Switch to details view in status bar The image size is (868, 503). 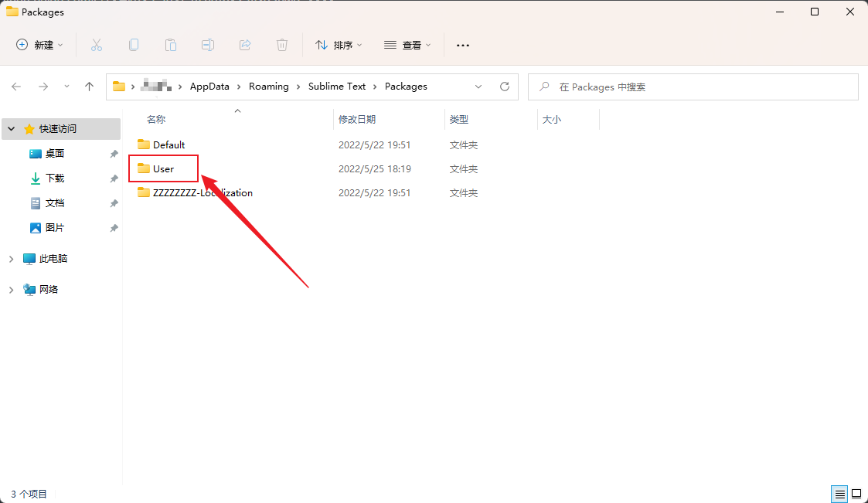point(839,494)
